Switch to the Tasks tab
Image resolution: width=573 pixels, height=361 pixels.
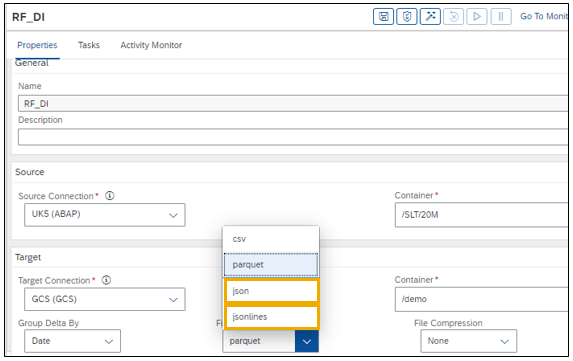89,45
